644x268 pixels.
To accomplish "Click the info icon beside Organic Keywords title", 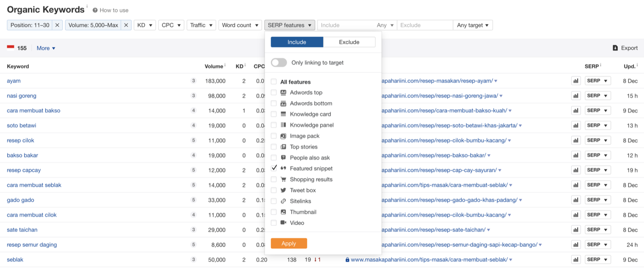I will click(x=87, y=6).
